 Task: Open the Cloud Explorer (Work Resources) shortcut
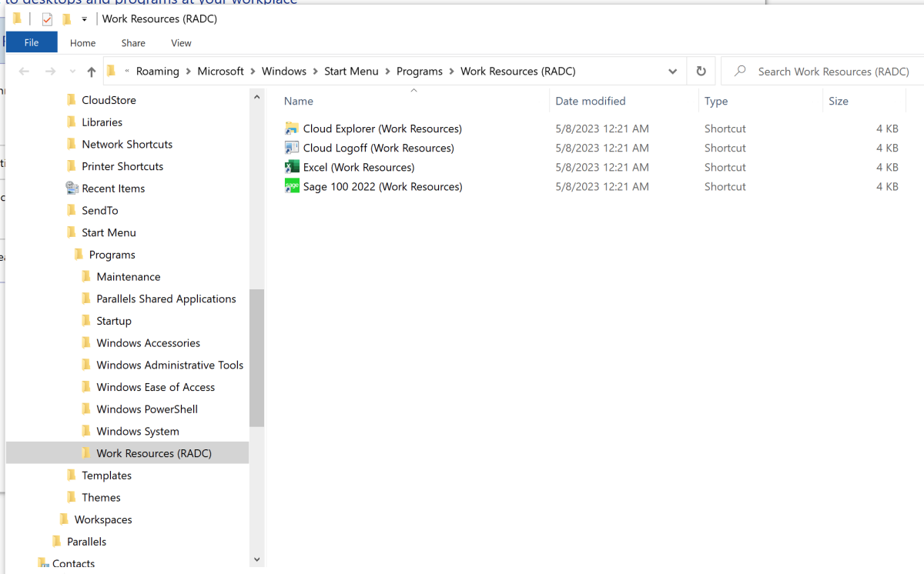tap(382, 128)
